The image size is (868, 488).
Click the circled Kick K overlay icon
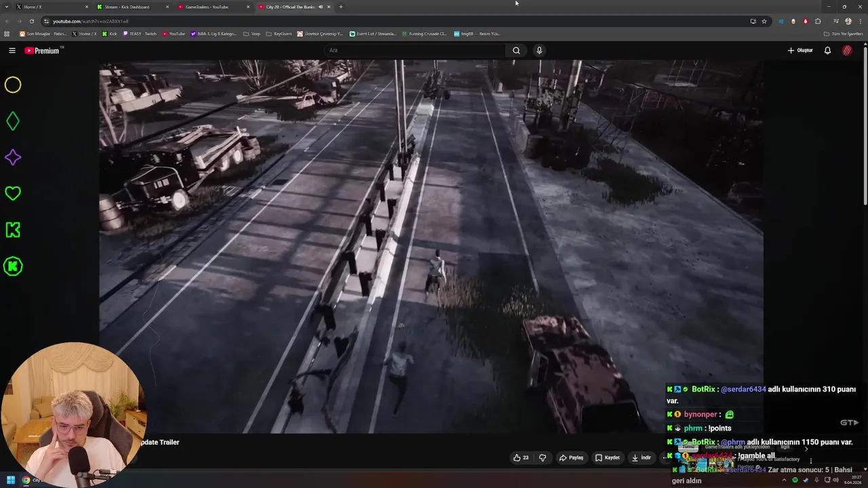pyautogui.click(x=13, y=266)
